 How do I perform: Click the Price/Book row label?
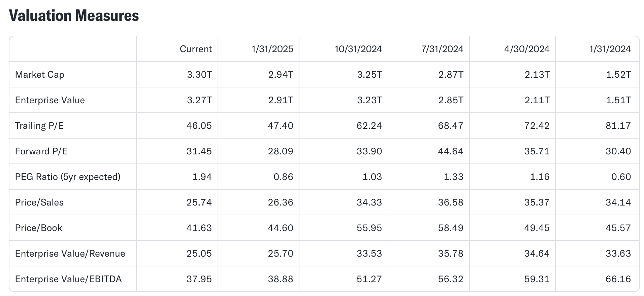pyautogui.click(x=39, y=228)
